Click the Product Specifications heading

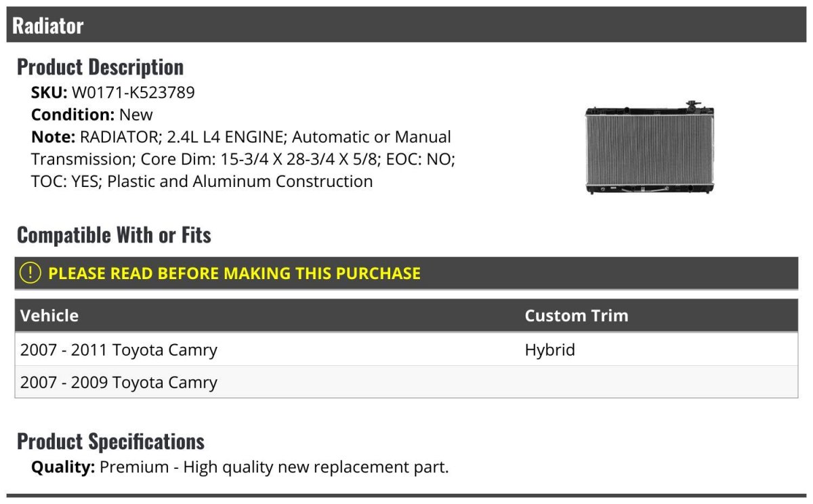[110, 441]
